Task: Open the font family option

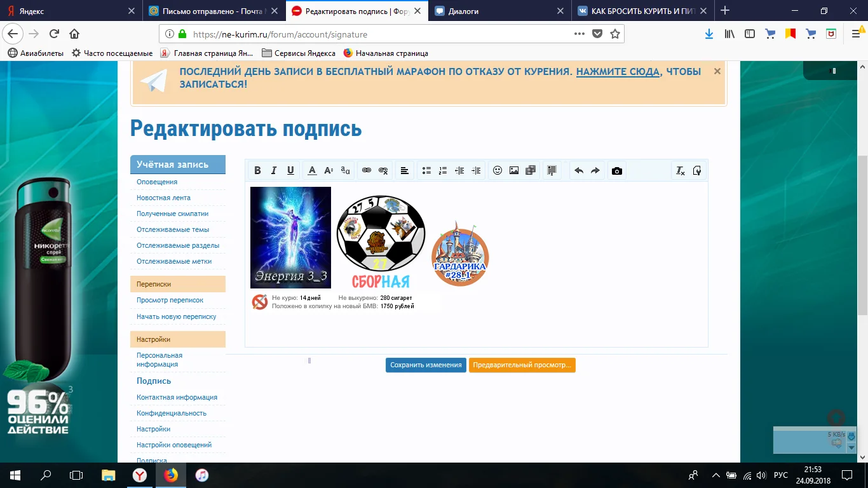Action: pyautogui.click(x=345, y=170)
